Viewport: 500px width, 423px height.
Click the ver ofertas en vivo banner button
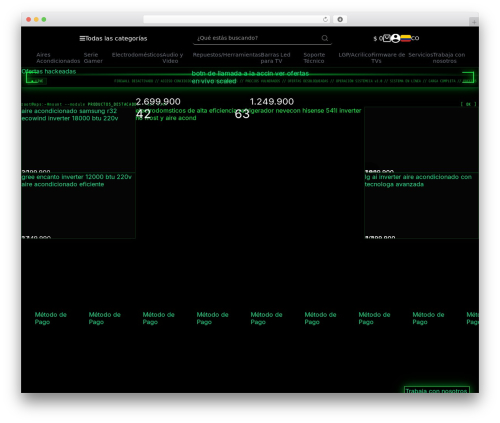tap(250, 77)
